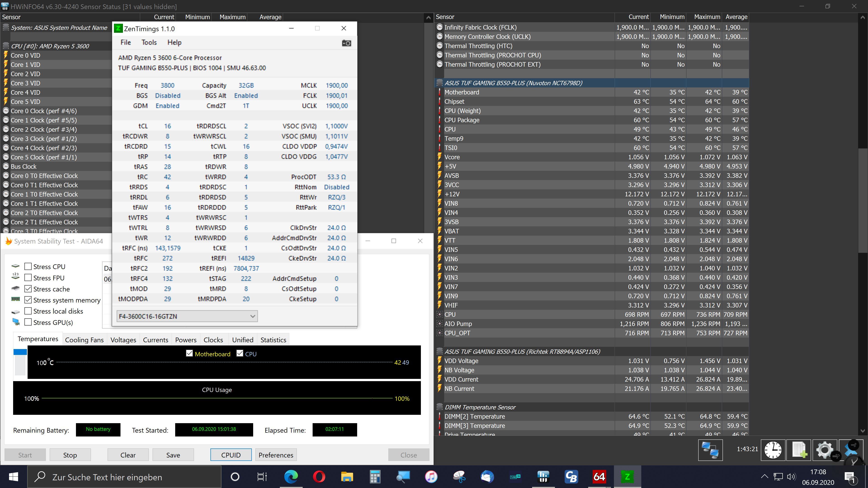Enable Stress CPU checkbox
868x488 pixels.
coord(28,266)
